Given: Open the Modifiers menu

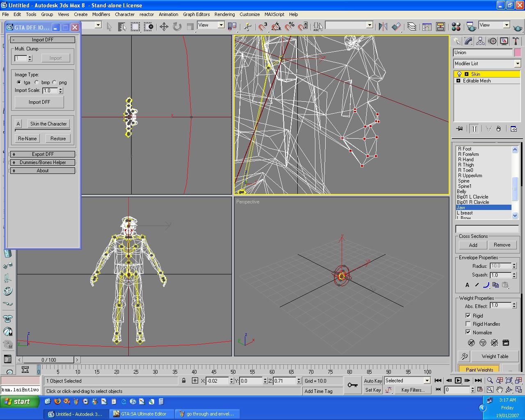Looking at the screenshot, I should tap(101, 14).
